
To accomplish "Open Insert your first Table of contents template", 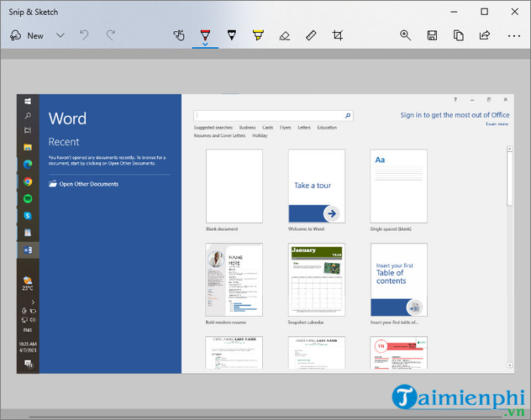I will click(x=398, y=280).
